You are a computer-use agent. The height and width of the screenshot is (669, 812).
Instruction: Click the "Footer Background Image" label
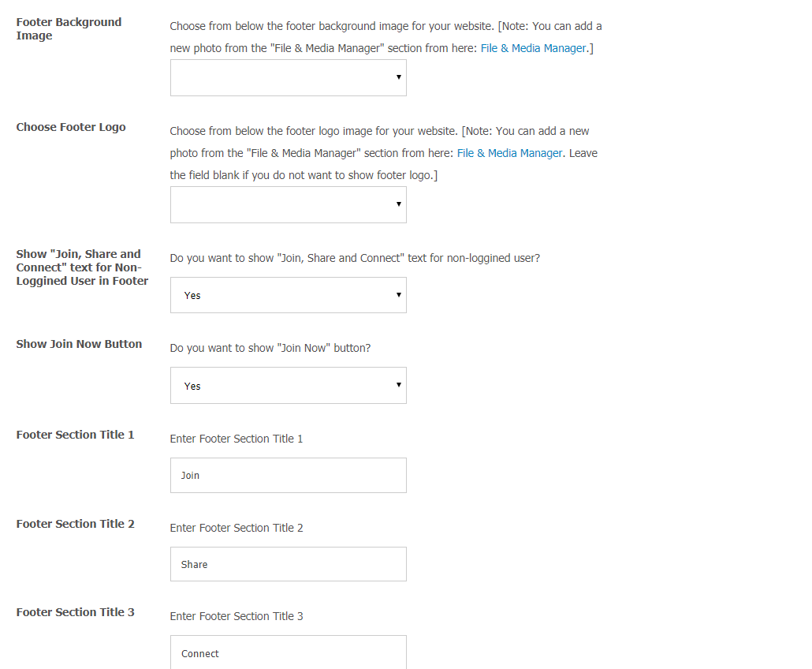[69, 29]
